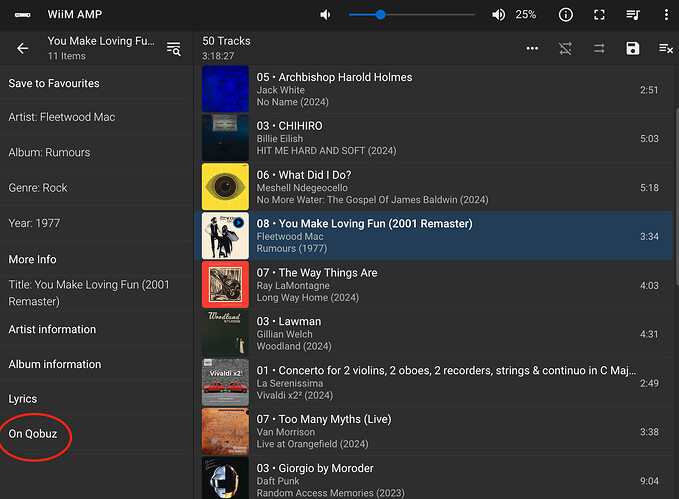This screenshot has height=499, width=679.
Task: Select Save to Favourites
Action: 96,83
